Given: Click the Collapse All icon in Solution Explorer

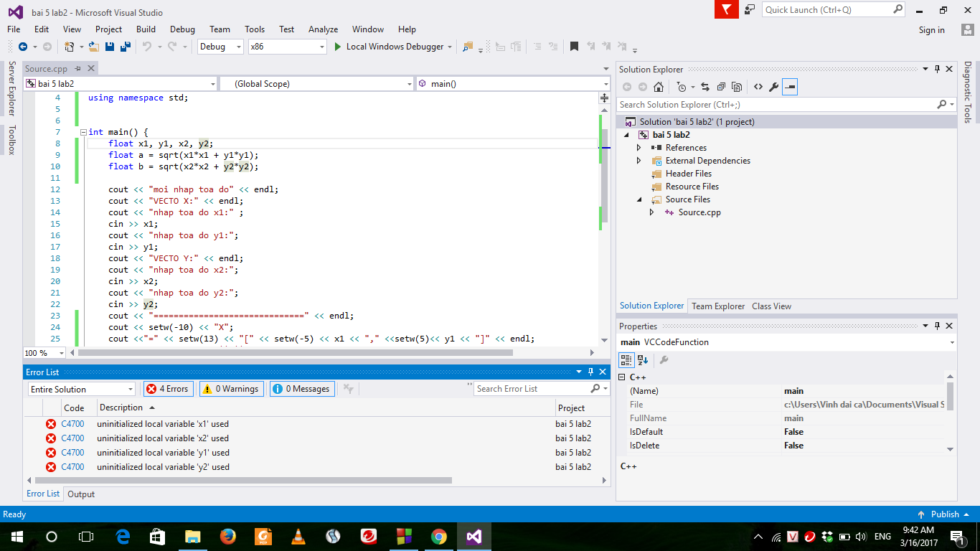Looking at the screenshot, I should [720, 87].
